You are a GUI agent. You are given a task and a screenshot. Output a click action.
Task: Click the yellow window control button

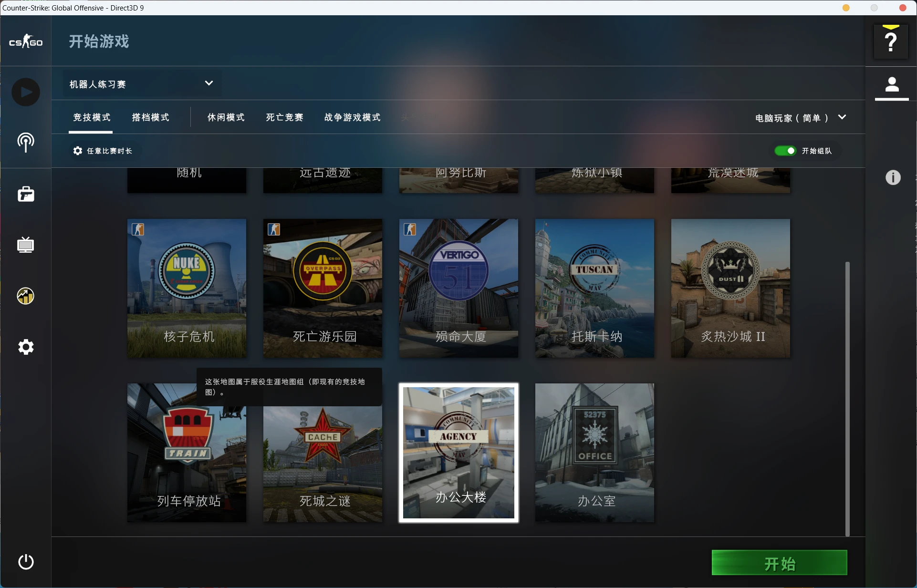846,8
